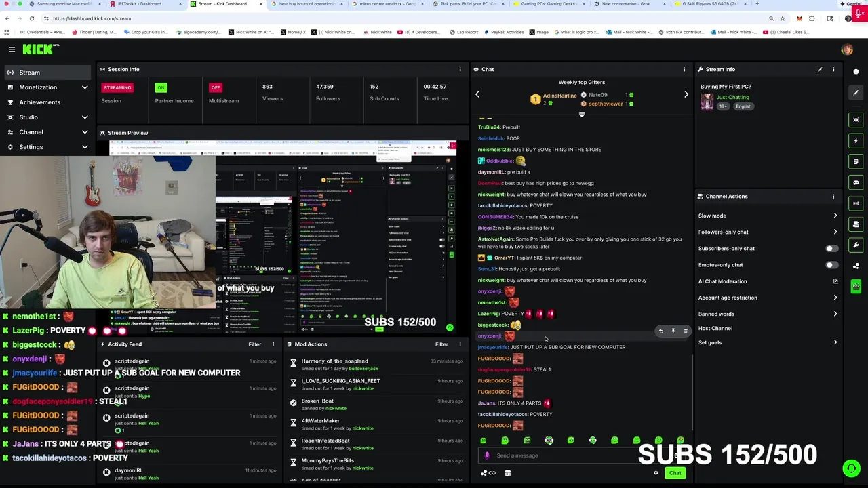Viewport: 868px width, 488px height.
Task: Open the Session Info panel three-dot menu
Action: coord(460,69)
